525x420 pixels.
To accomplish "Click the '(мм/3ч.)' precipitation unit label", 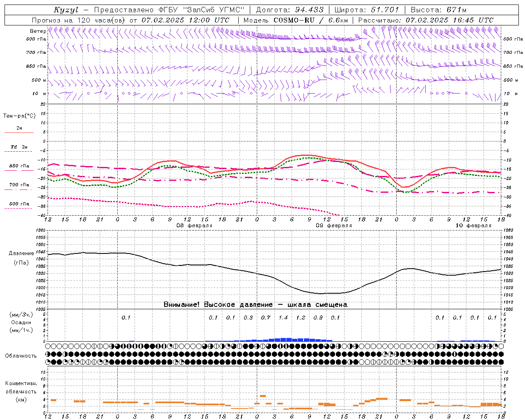I will (x=21, y=315).
